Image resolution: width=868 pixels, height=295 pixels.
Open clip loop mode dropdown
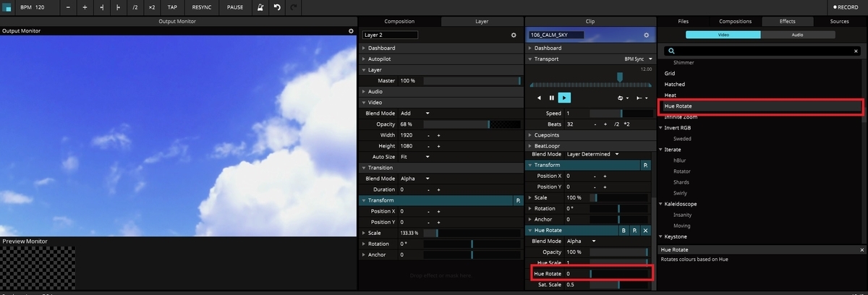tap(622, 98)
